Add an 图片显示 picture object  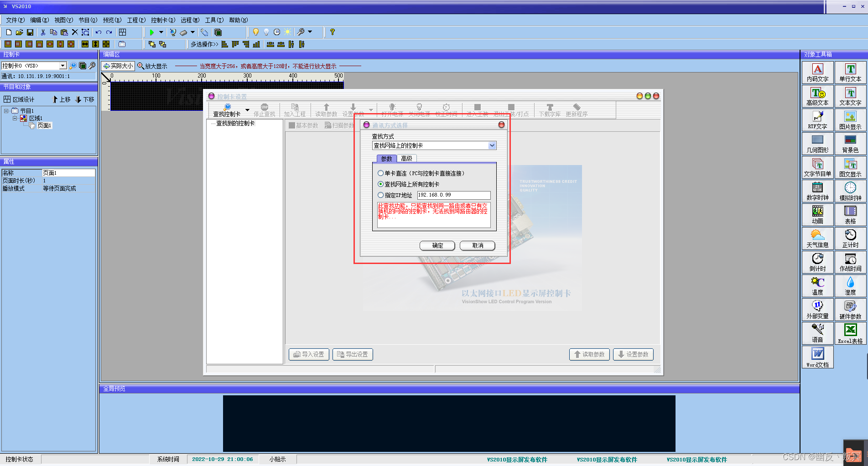pyautogui.click(x=851, y=120)
